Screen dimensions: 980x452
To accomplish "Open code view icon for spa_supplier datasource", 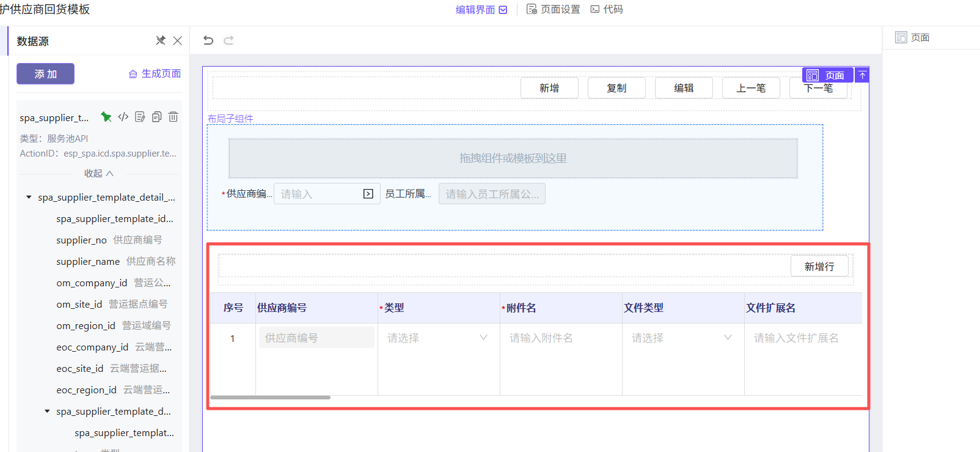I will (x=123, y=117).
